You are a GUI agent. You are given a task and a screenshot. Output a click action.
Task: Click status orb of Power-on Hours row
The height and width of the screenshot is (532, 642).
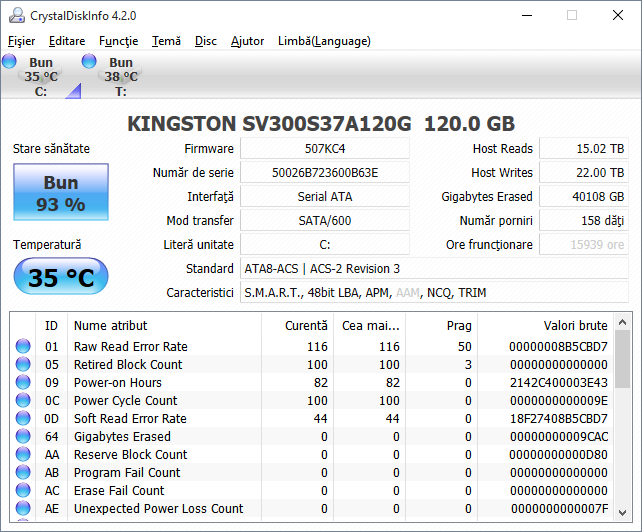[23, 382]
